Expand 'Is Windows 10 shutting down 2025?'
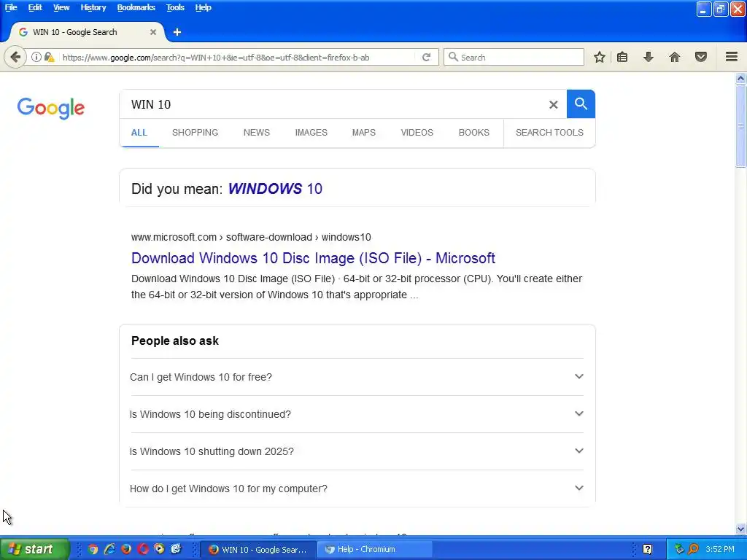This screenshot has width=747, height=560. 357,451
